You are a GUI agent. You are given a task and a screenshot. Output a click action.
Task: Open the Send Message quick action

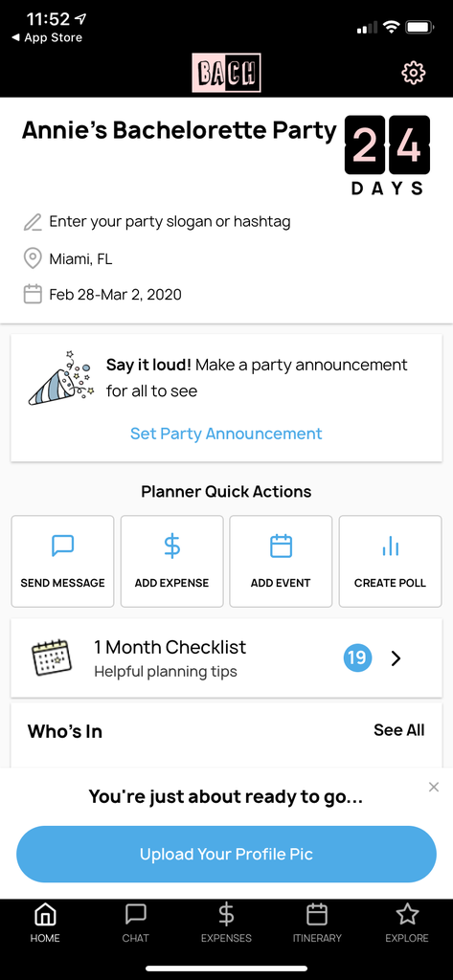tap(62, 561)
